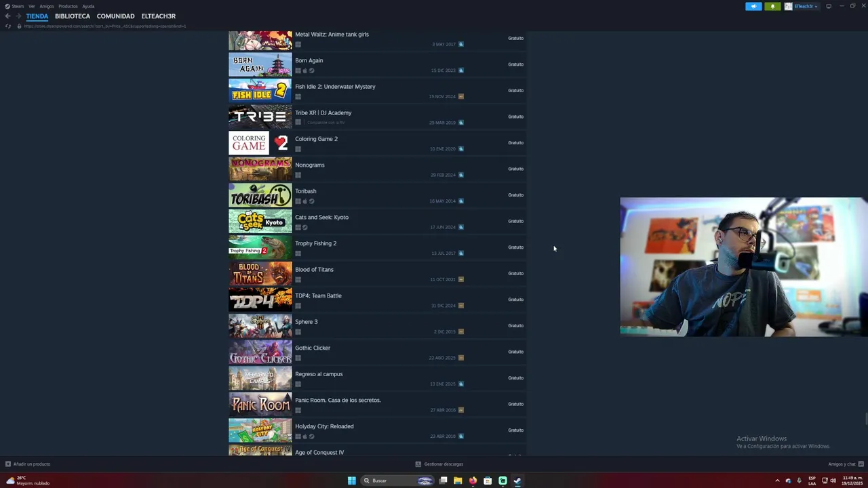The height and width of the screenshot is (488, 868).
Task: Open the Amigos menu
Action: (x=47, y=6)
